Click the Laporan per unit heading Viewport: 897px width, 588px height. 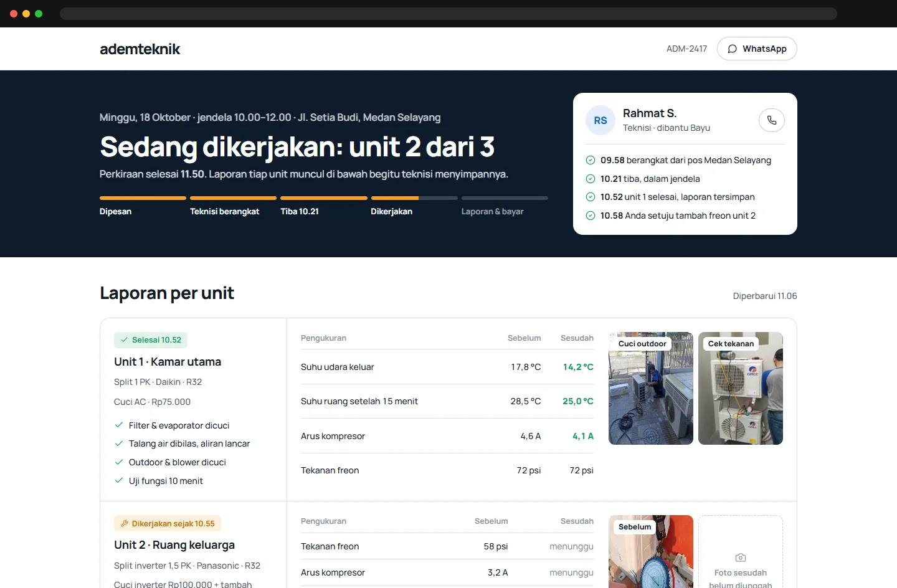tap(167, 293)
